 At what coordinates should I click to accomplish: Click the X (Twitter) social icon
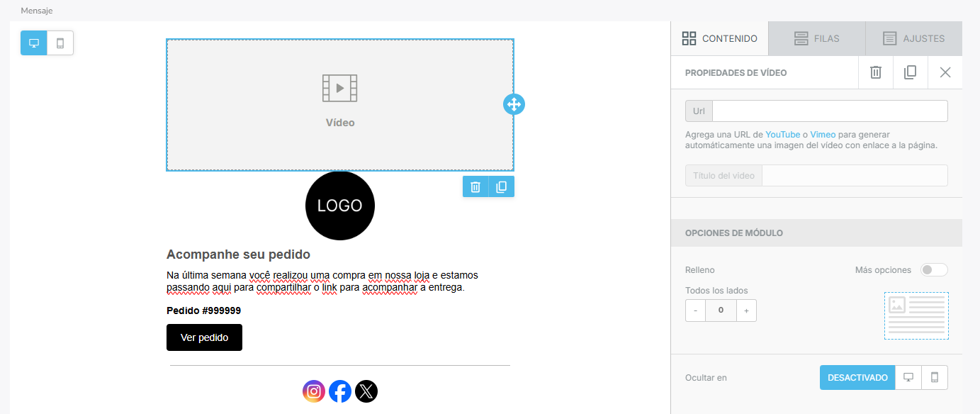(x=366, y=391)
